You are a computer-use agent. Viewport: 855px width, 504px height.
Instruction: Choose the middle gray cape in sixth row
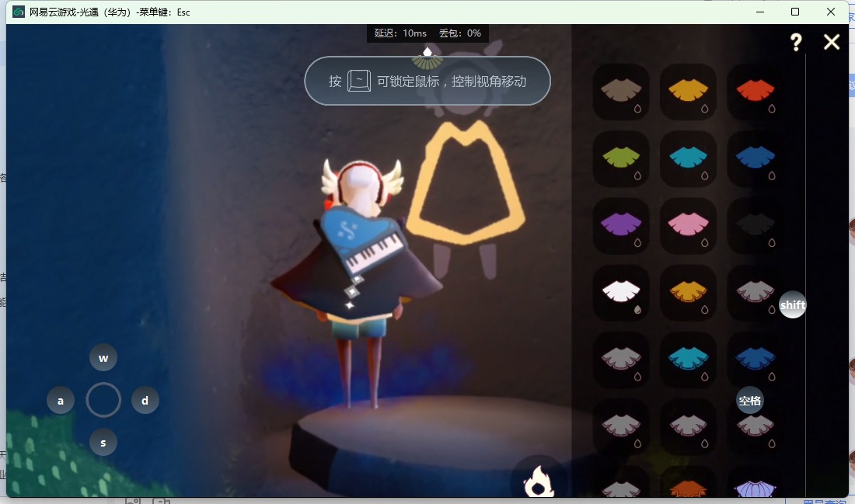tap(688, 426)
